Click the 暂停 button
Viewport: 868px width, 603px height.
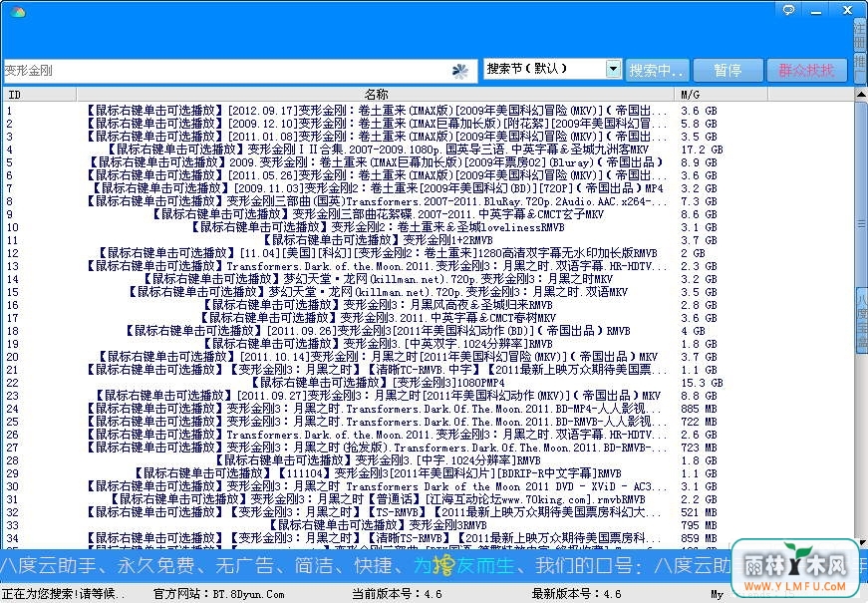coord(727,71)
